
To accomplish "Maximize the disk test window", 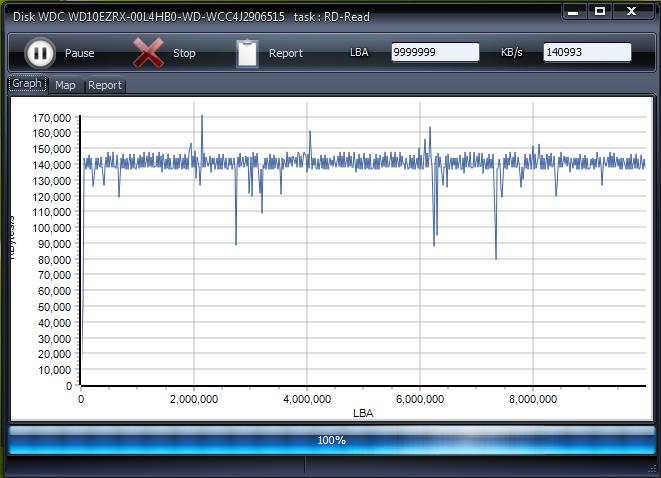I will 600,11.
